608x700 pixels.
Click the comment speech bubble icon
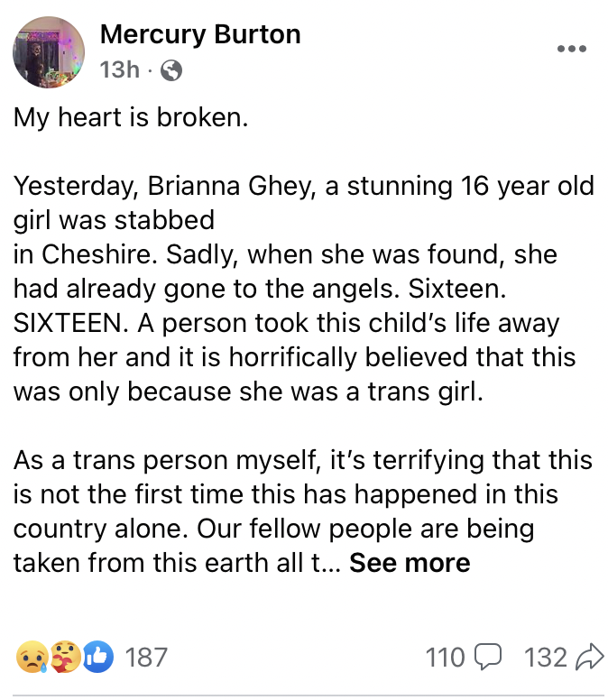487,658
